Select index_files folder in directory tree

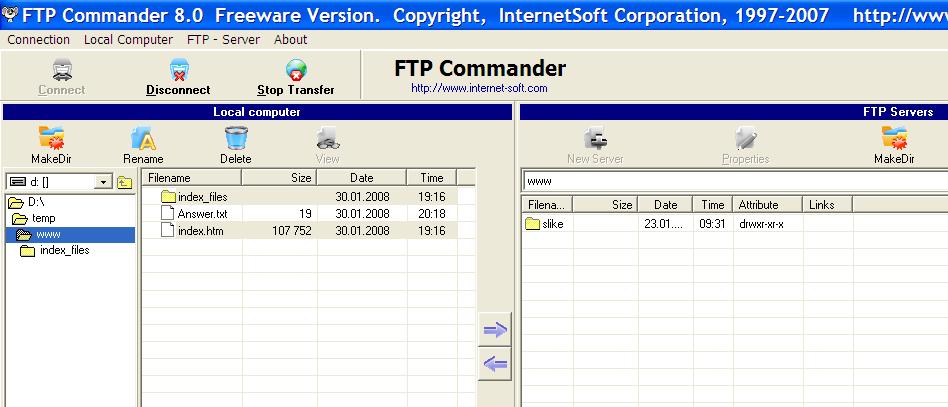click(x=64, y=250)
